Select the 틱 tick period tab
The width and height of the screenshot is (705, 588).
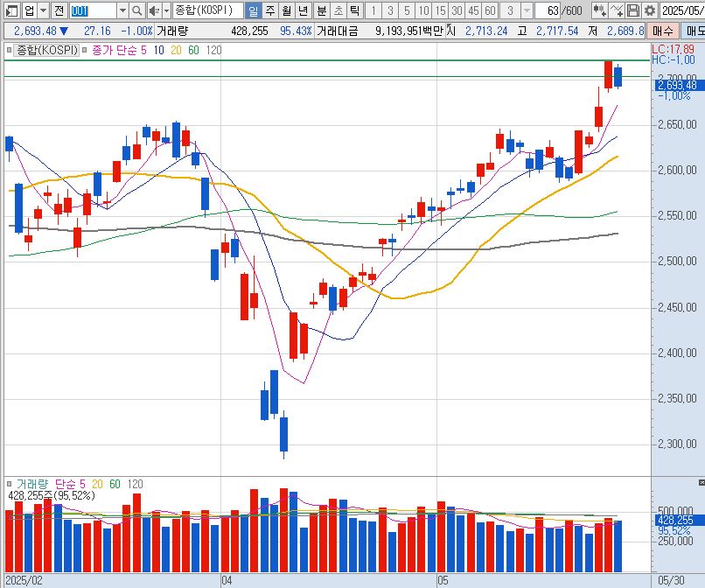[x=355, y=10]
